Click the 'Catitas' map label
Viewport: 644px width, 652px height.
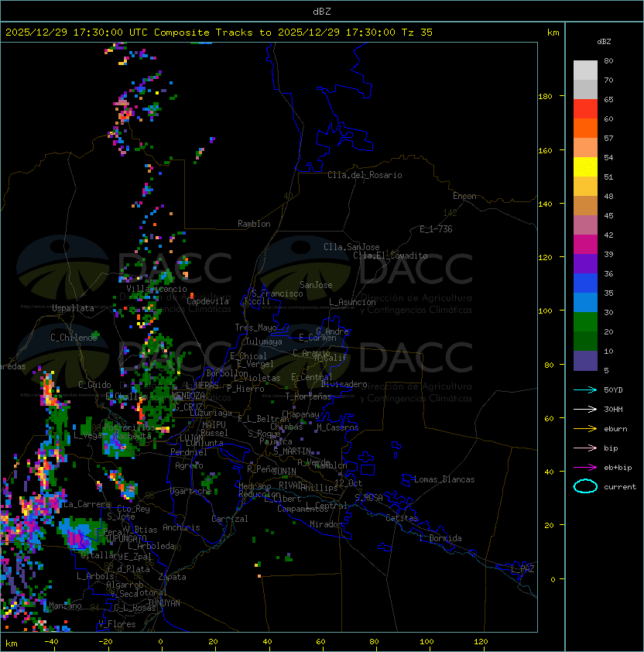[402, 518]
